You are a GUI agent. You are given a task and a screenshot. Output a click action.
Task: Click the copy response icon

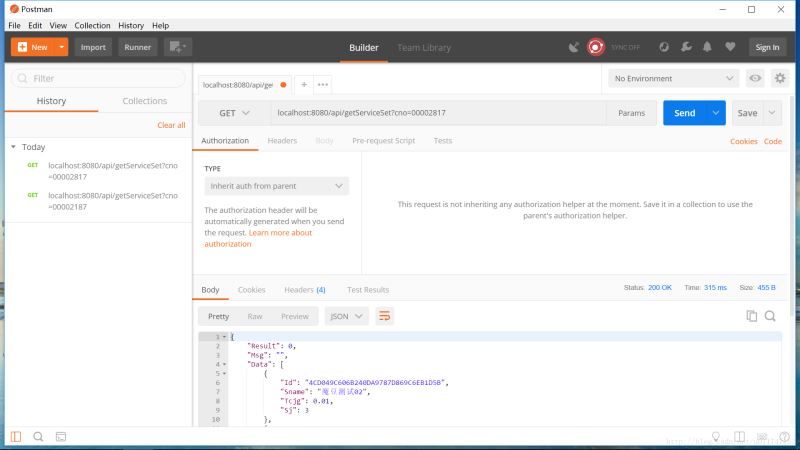click(751, 316)
